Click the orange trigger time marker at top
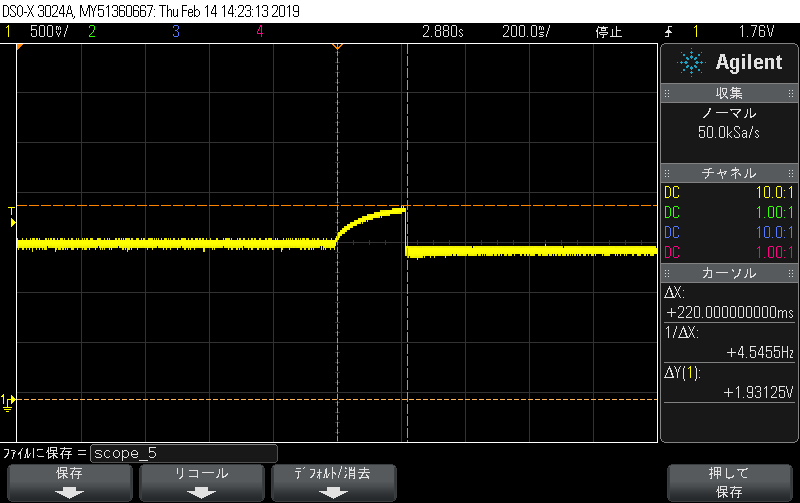Image resolution: width=800 pixels, height=503 pixels. pyautogui.click(x=337, y=47)
